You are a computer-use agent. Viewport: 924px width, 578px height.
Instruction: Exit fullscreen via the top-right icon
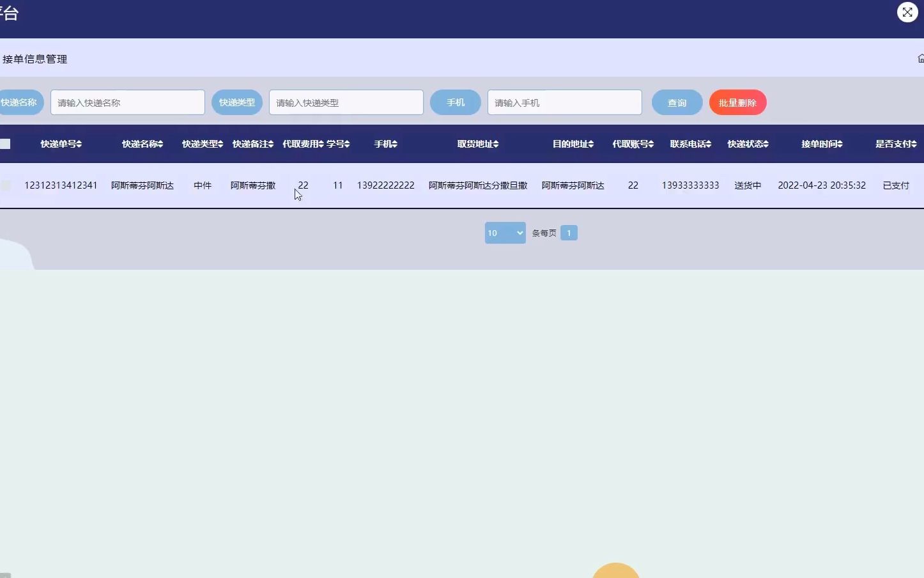point(907,12)
